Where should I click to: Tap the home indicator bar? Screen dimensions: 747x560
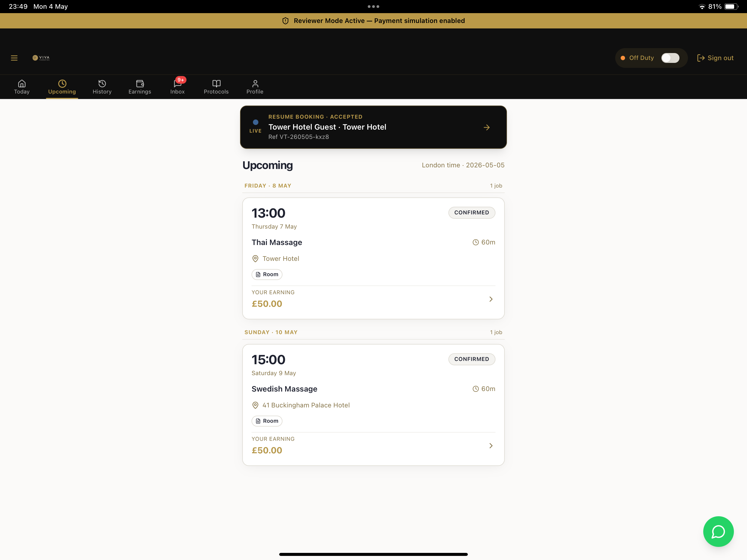[373, 554]
